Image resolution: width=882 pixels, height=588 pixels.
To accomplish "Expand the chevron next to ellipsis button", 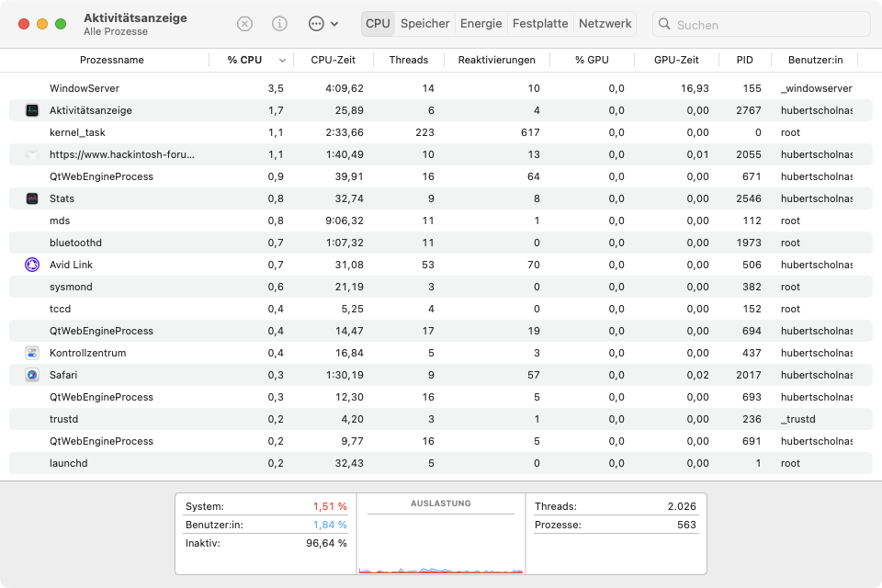I will tap(334, 24).
